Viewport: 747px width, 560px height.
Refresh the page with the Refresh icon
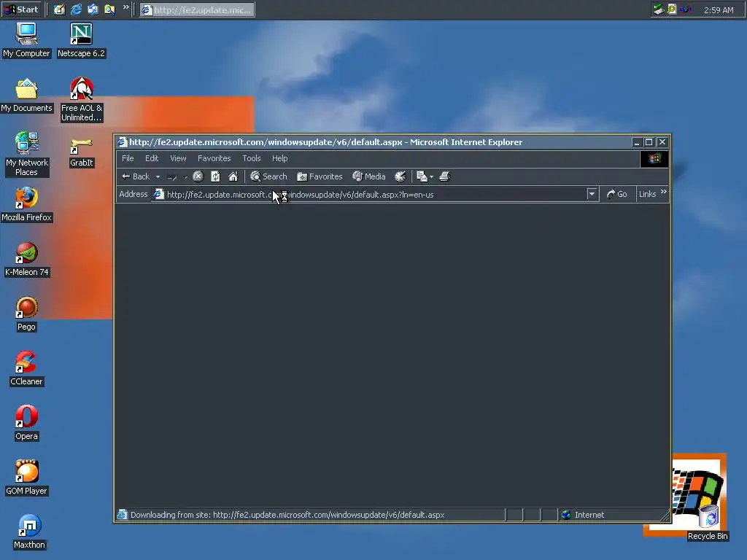click(215, 176)
